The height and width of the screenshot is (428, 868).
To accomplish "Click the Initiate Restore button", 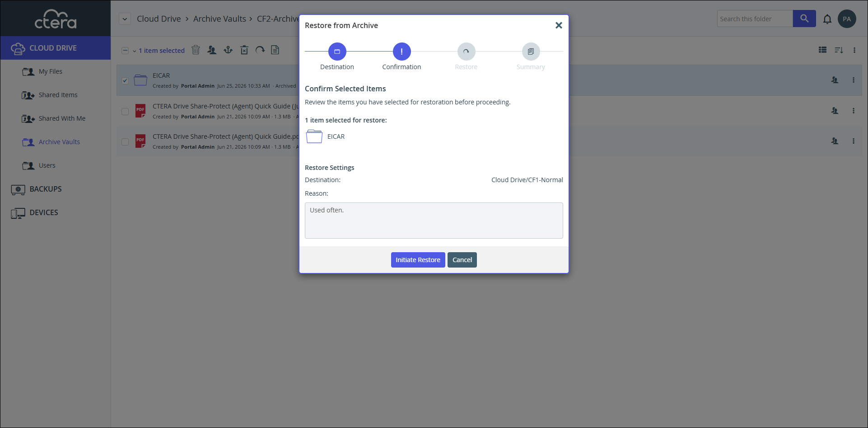I will [418, 260].
